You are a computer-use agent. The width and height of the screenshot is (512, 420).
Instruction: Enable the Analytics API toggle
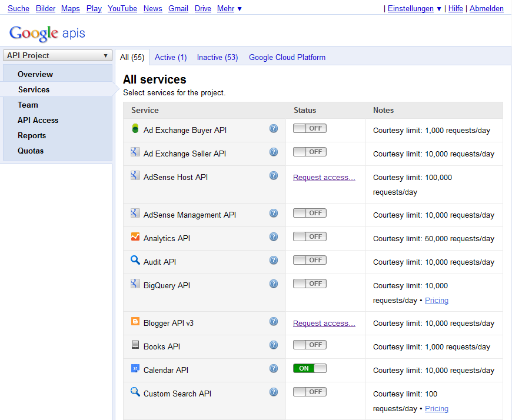(x=310, y=236)
